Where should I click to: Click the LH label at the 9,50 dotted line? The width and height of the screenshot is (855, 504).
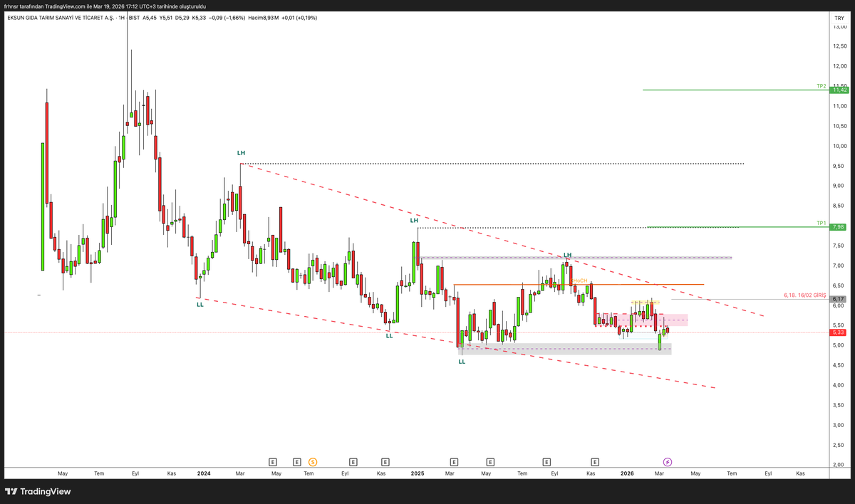click(241, 153)
